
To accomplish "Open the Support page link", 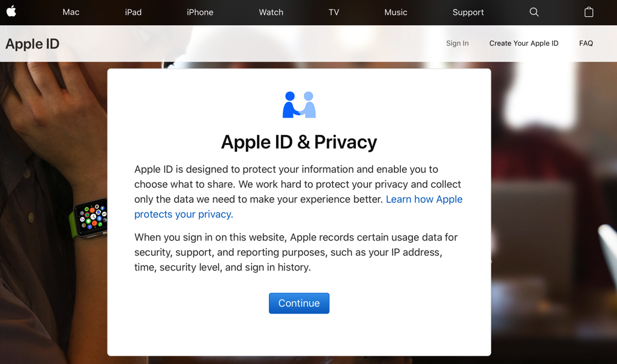I will coord(468,12).
